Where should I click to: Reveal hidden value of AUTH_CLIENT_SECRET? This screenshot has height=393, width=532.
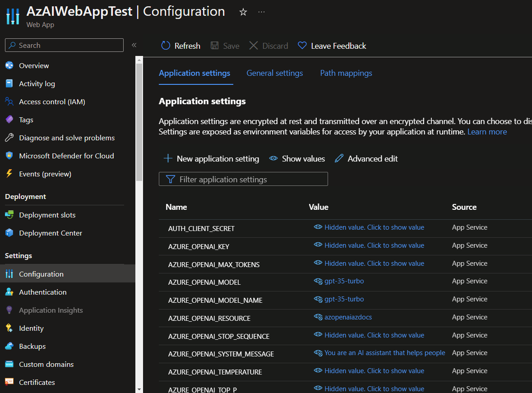coord(369,227)
